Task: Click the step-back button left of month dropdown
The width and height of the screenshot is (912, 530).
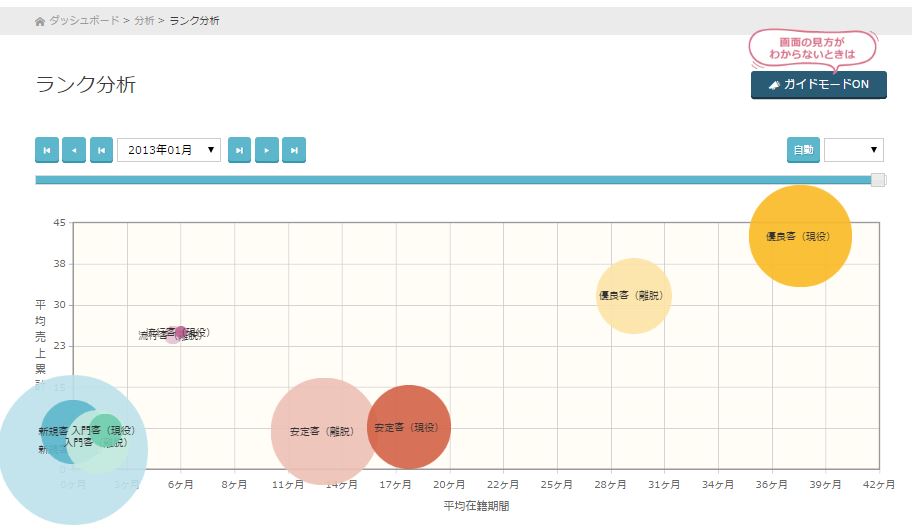Action: click(101, 150)
